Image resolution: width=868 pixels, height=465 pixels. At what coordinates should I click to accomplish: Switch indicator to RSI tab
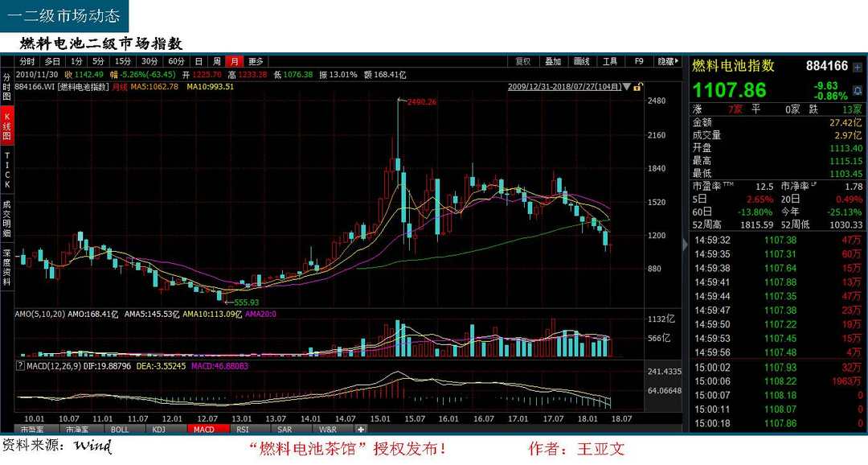tap(243, 430)
